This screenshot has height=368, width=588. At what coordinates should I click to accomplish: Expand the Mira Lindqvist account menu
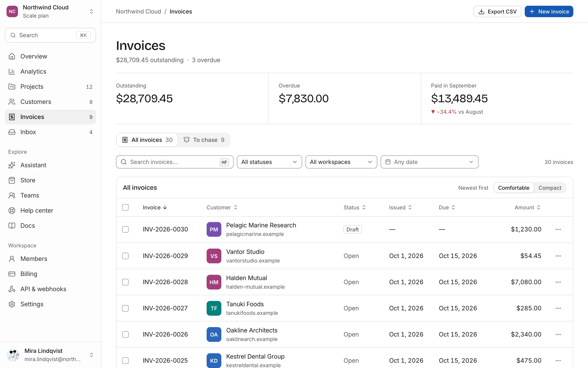(91, 355)
